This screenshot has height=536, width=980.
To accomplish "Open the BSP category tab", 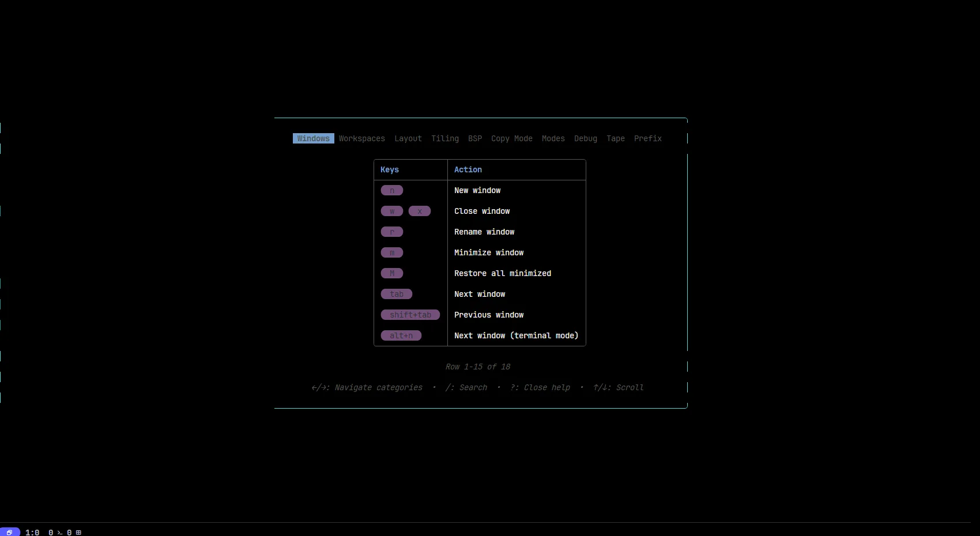I will (475, 138).
